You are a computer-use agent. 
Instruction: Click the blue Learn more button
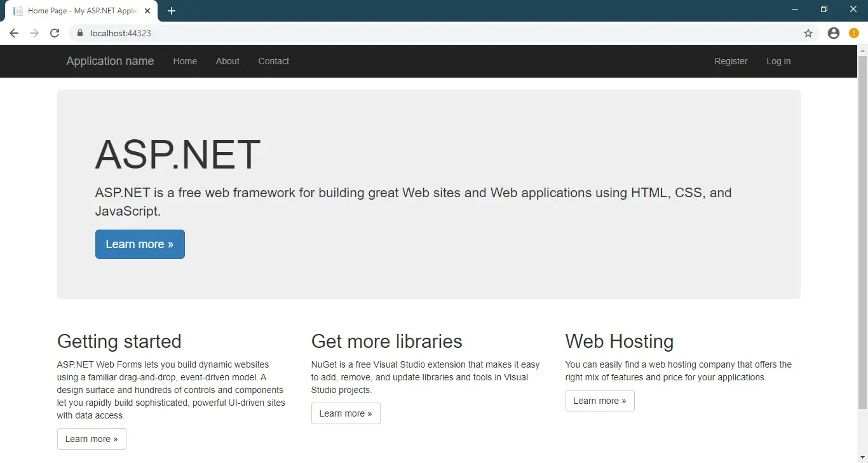click(x=140, y=244)
